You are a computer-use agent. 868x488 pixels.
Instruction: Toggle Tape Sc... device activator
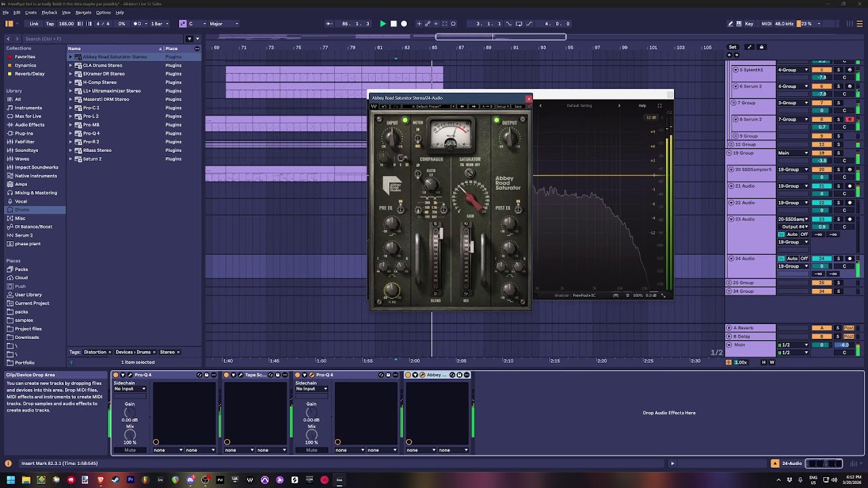coord(226,375)
